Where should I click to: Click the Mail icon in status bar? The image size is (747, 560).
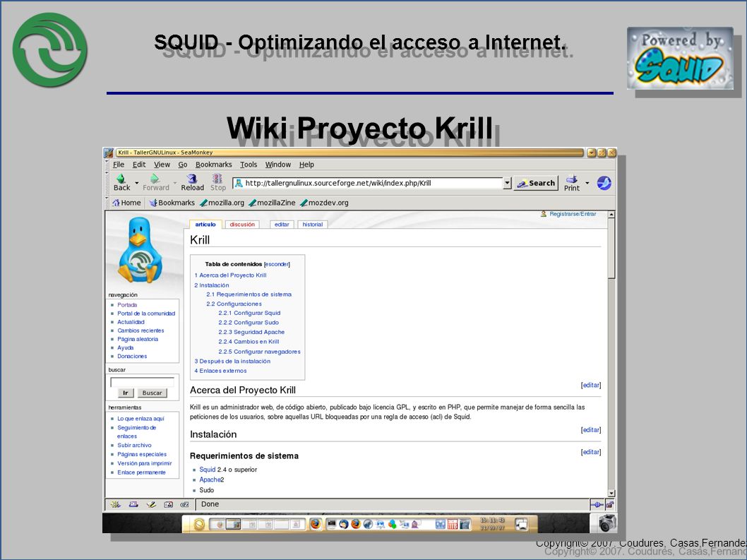[x=133, y=504]
